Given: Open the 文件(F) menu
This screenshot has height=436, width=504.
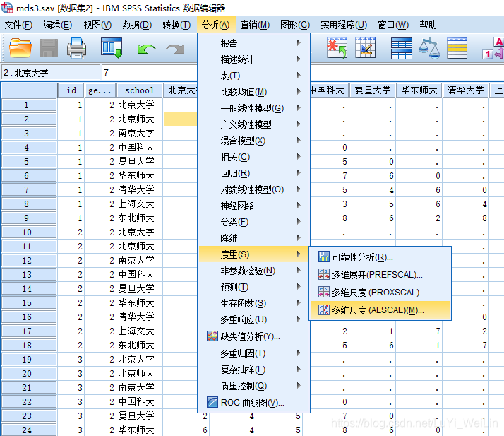Looking at the screenshot, I should pyautogui.click(x=18, y=25).
